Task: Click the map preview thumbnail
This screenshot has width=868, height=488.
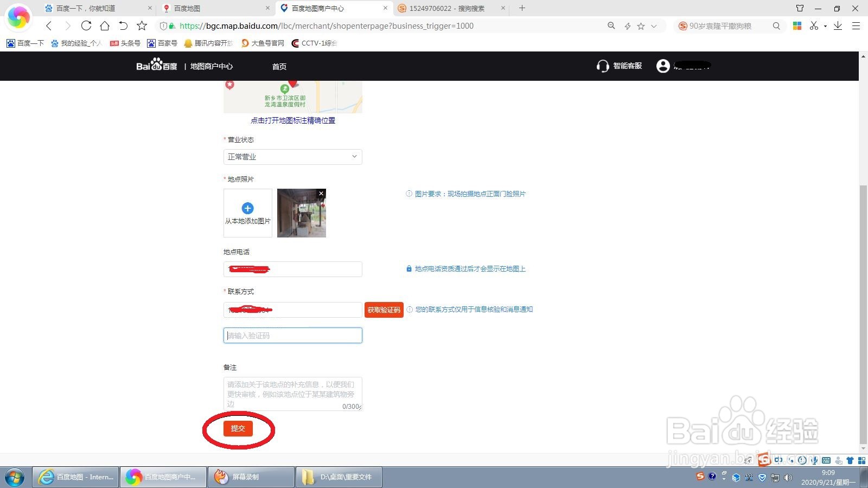Action: (x=293, y=97)
